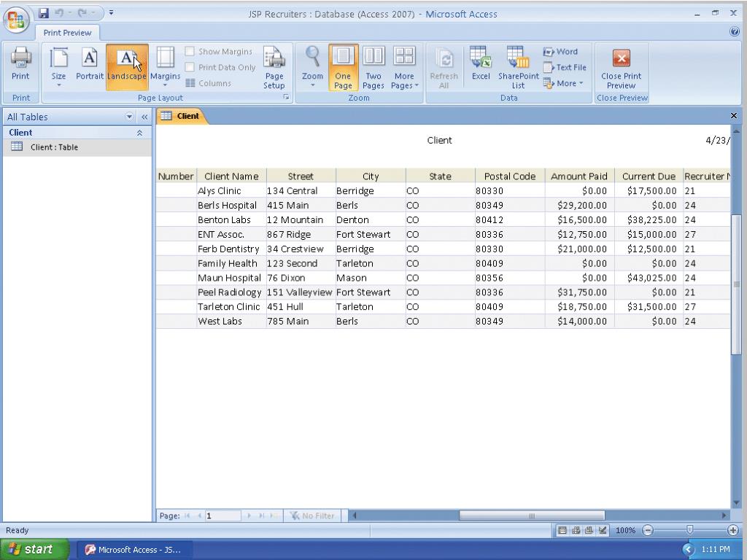This screenshot has width=747, height=560.
Task: Expand the hidden system tray icons
Action: click(687, 550)
